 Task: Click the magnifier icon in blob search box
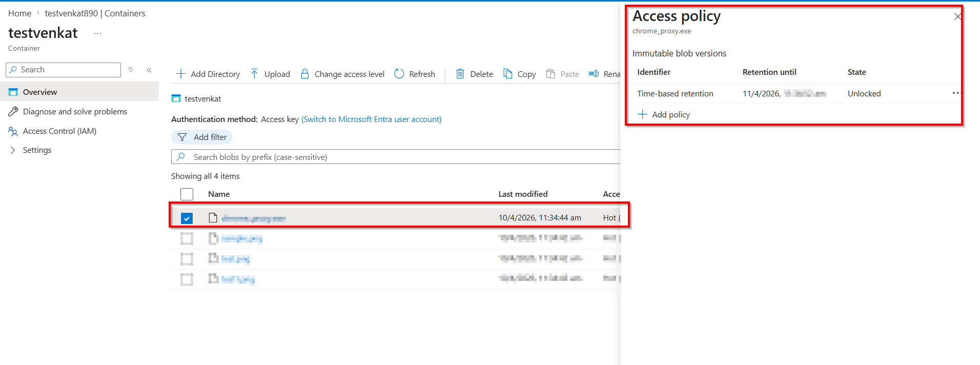180,157
